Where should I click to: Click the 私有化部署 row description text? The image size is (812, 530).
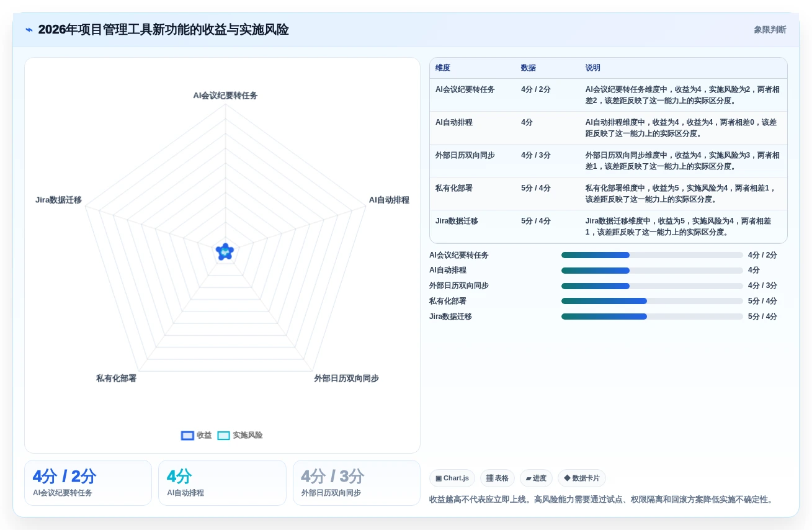click(681, 194)
